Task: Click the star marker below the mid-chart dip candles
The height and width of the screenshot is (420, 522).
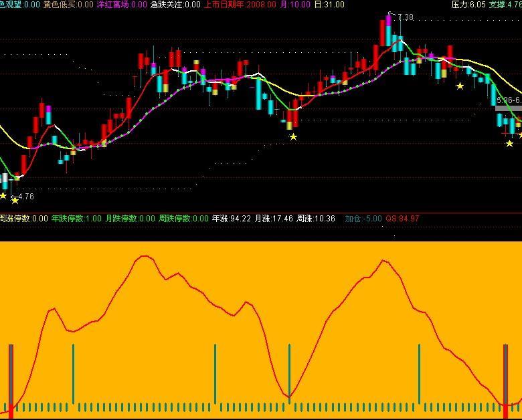Action: point(293,136)
